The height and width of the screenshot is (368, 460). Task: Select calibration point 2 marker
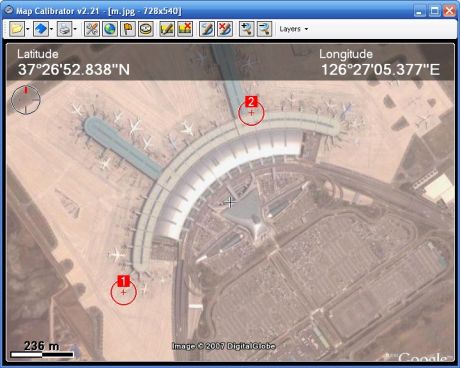pos(251,111)
